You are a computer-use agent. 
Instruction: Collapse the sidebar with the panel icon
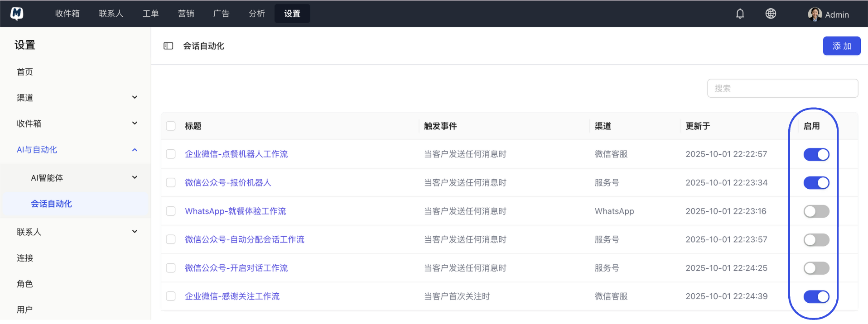tap(168, 46)
